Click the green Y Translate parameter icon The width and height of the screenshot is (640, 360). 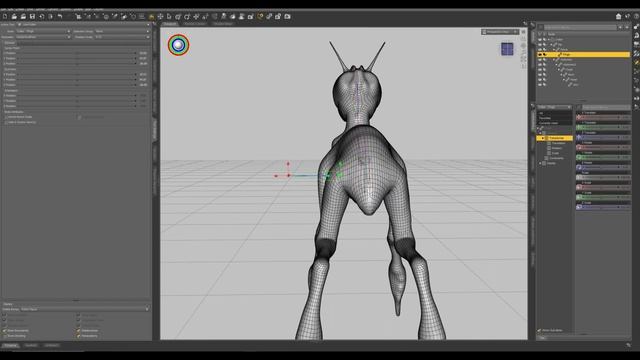(579, 127)
